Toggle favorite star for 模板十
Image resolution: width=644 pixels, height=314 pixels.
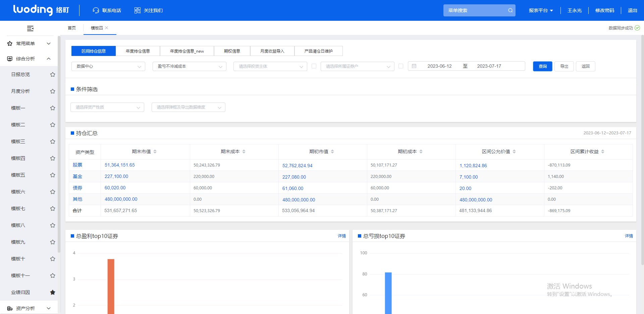click(x=53, y=259)
